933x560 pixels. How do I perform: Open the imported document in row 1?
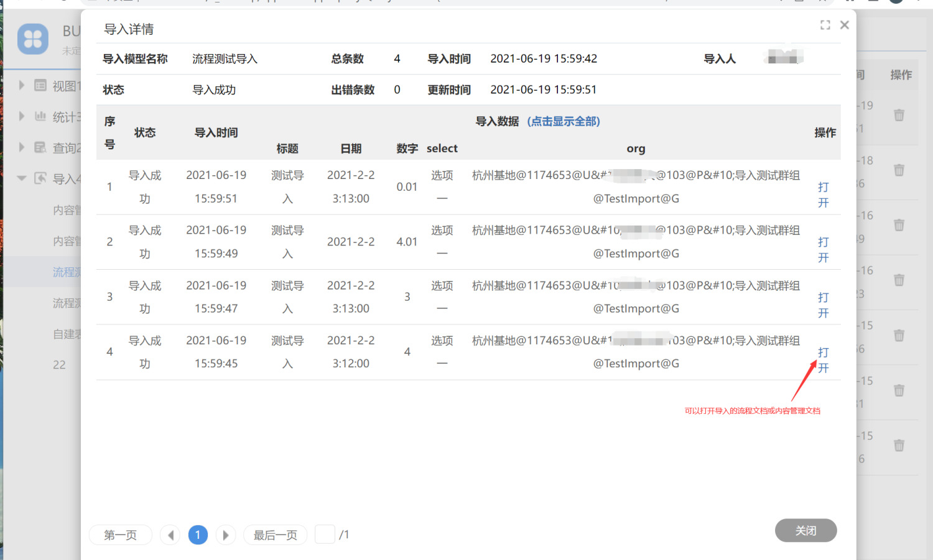(823, 195)
